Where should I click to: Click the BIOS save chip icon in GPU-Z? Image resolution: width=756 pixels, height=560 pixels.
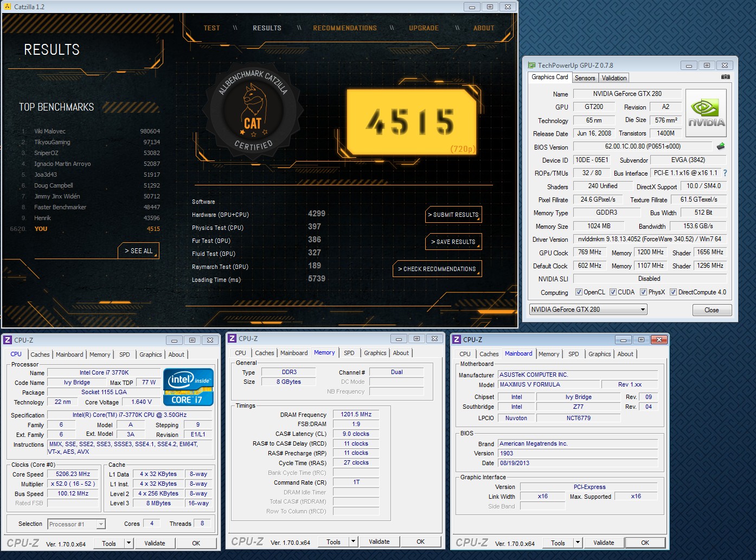point(721,146)
